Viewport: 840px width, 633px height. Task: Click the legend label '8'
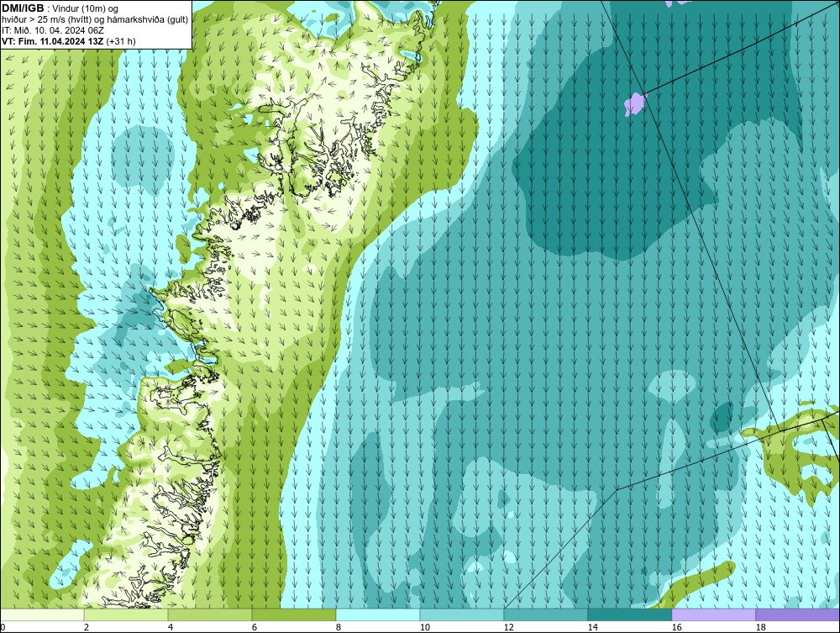(338, 627)
